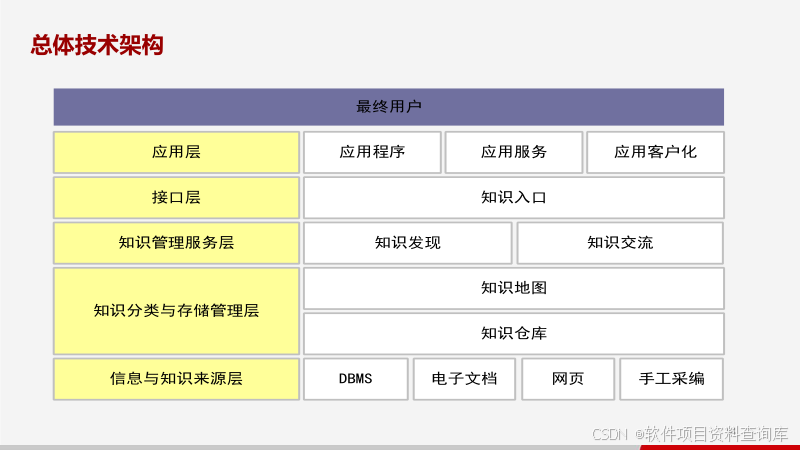
Task: Click the yellow 应用层 box
Action: click(176, 152)
